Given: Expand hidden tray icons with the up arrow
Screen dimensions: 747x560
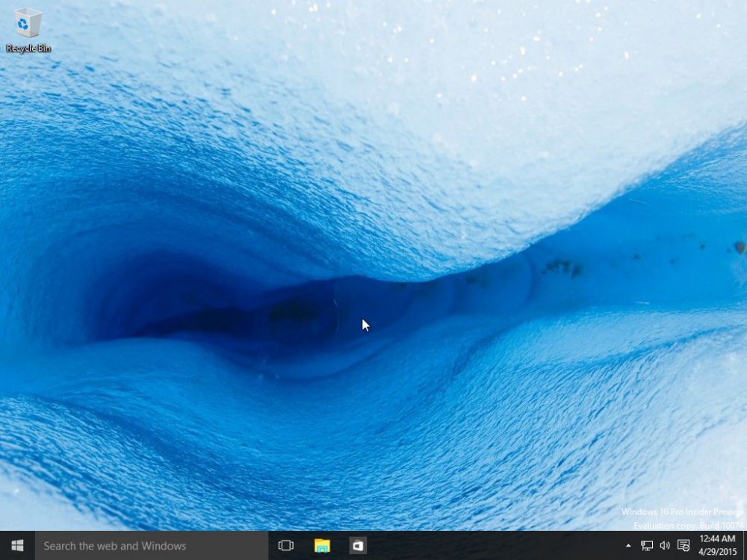Looking at the screenshot, I should point(630,546).
